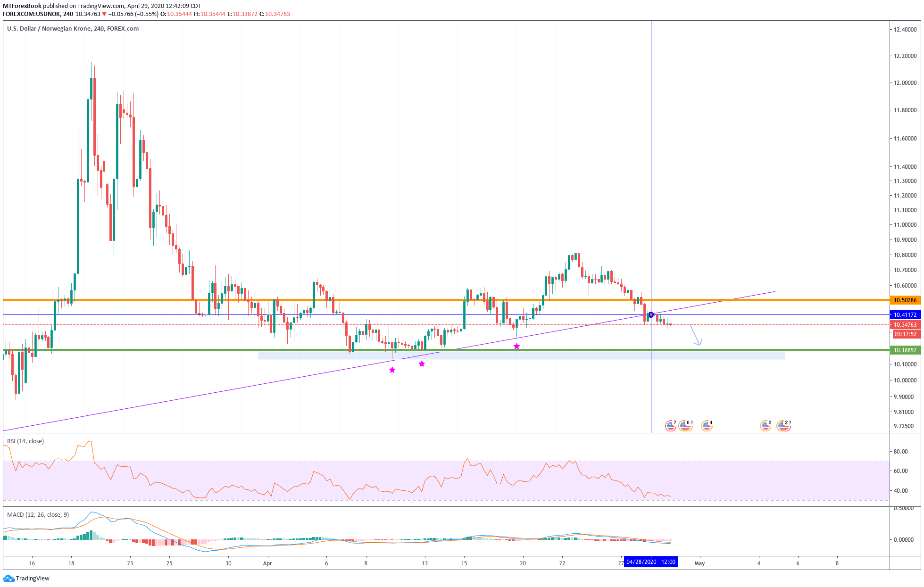The height and width of the screenshot is (587, 924).
Task: Select the lowest magenta star marker
Action: (x=392, y=370)
